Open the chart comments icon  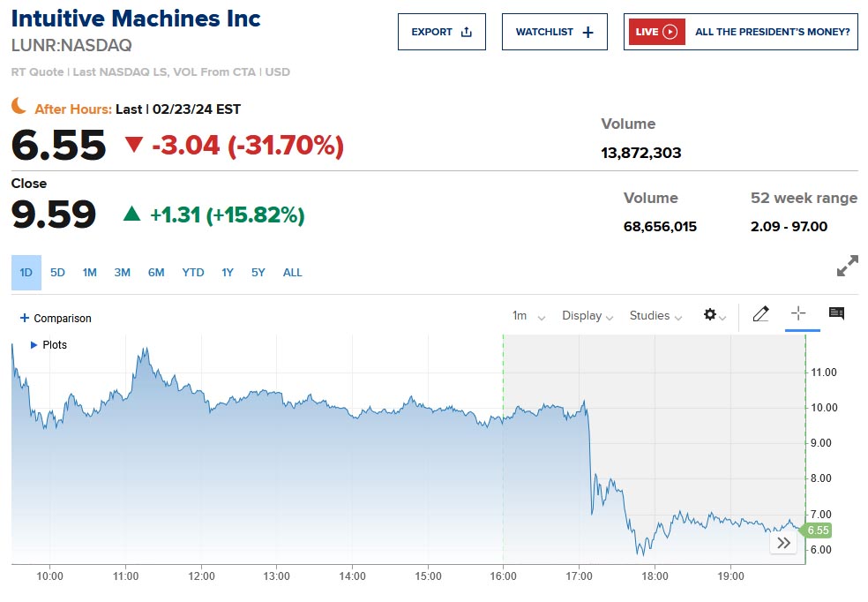pyautogui.click(x=836, y=313)
